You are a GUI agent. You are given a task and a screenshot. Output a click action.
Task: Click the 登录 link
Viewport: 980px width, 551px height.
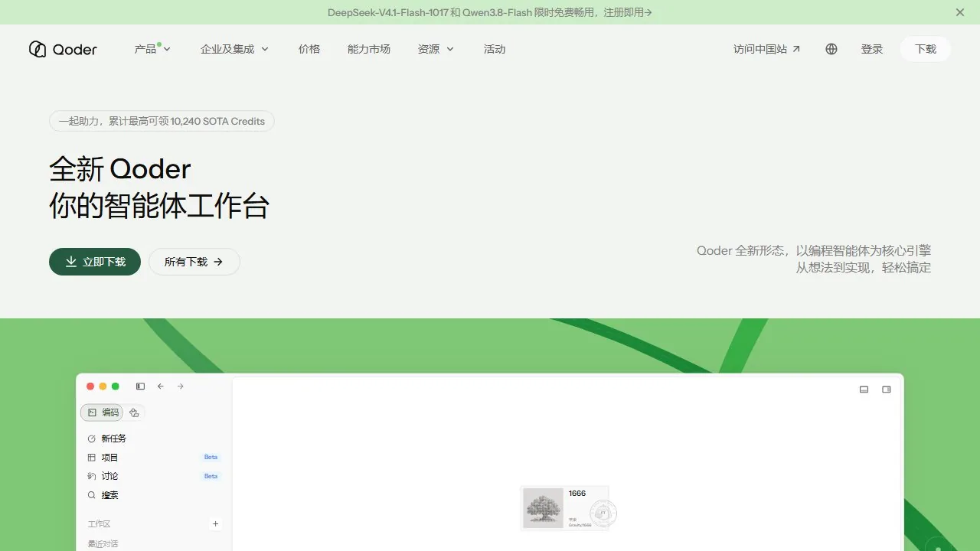(x=872, y=49)
